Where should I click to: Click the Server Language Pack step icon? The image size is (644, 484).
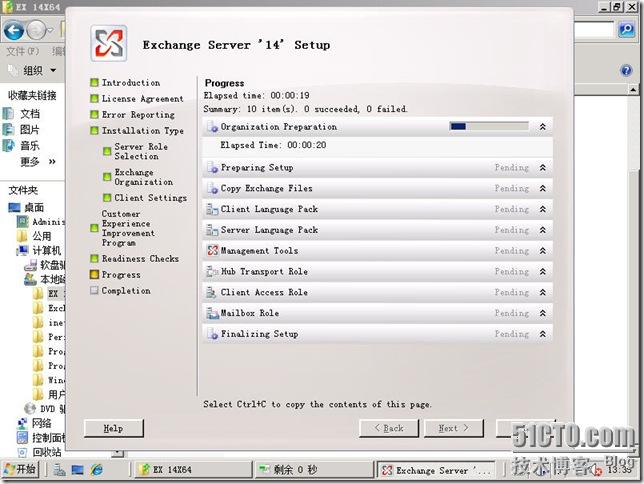pyautogui.click(x=212, y=230)
